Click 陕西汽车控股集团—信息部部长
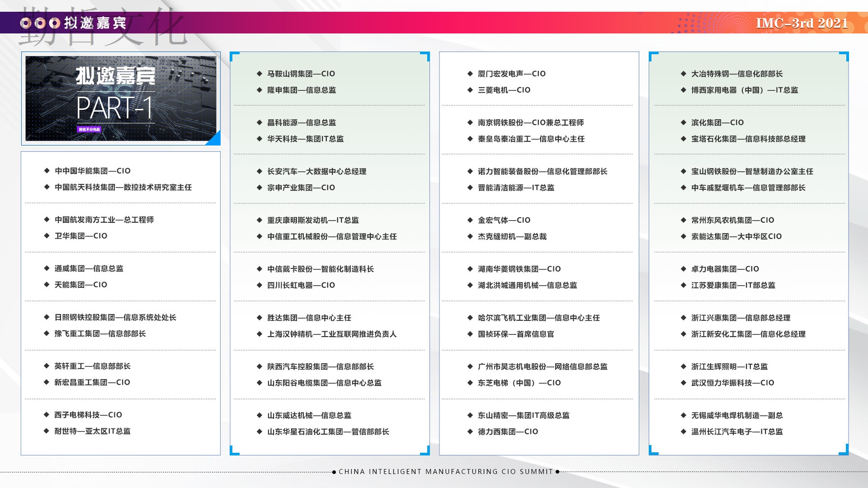The image size is (868, 488). click(x=321, y=366)
